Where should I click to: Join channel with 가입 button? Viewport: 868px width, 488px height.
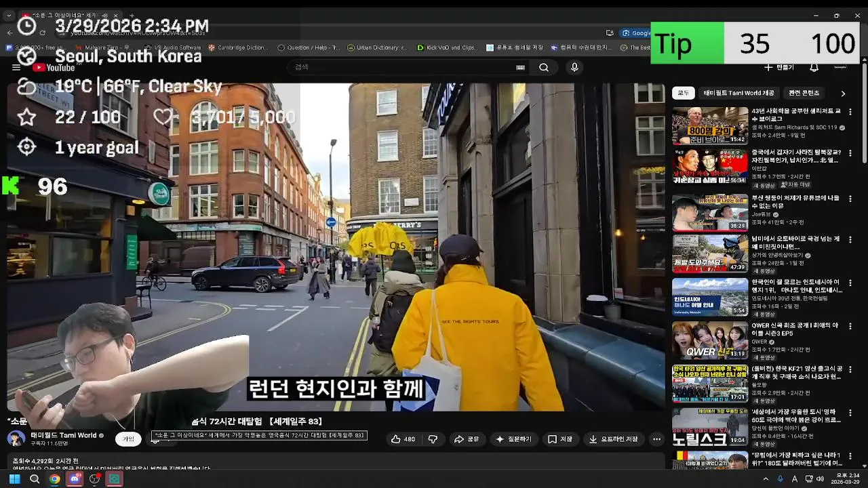[x=128, y=439]
